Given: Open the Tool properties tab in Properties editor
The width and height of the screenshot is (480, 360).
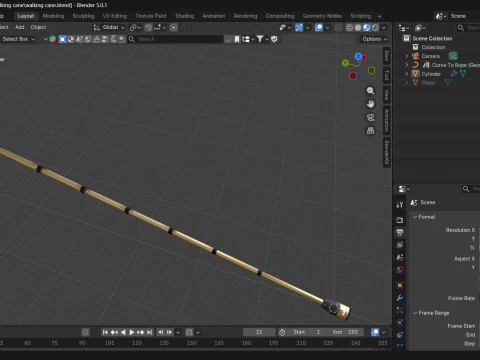Looking at the screenshot, I should click(400, 205).
